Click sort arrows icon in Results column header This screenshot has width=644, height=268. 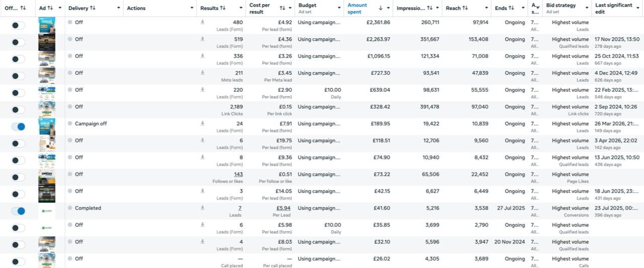click(x=223, y=8)
